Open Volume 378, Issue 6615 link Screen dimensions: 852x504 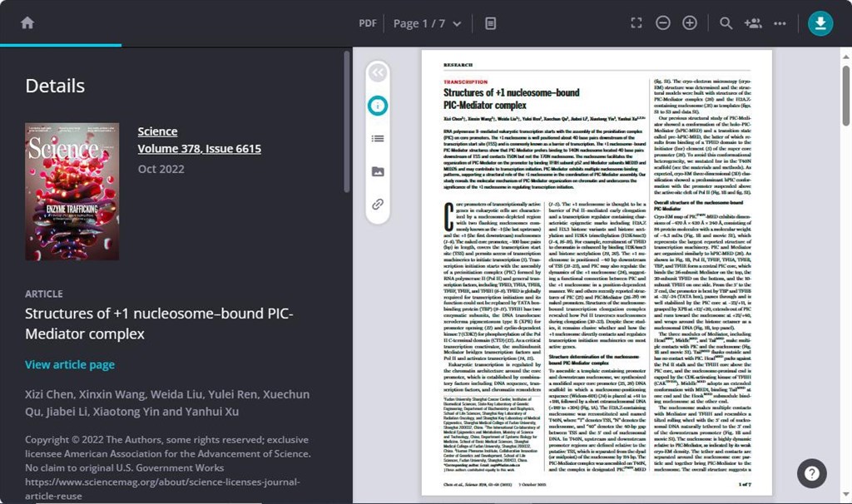tap(200, 149)
